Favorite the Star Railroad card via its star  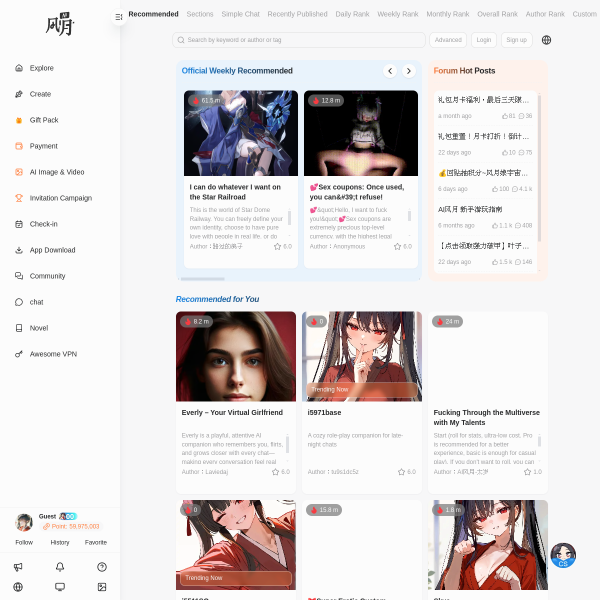[277, 247]
